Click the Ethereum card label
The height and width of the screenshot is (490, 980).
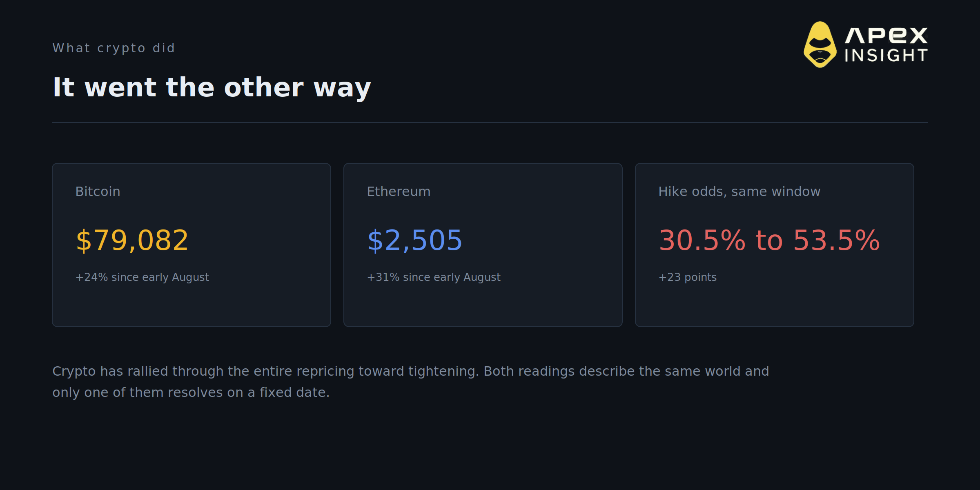tap(399, 192)
